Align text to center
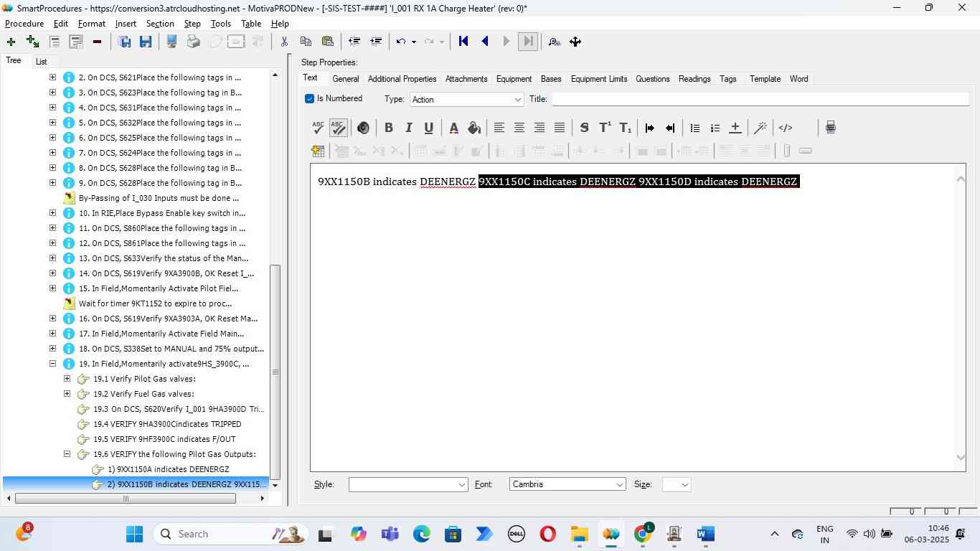This screenshot has width=980, height=551. click(x=519, y=128)
